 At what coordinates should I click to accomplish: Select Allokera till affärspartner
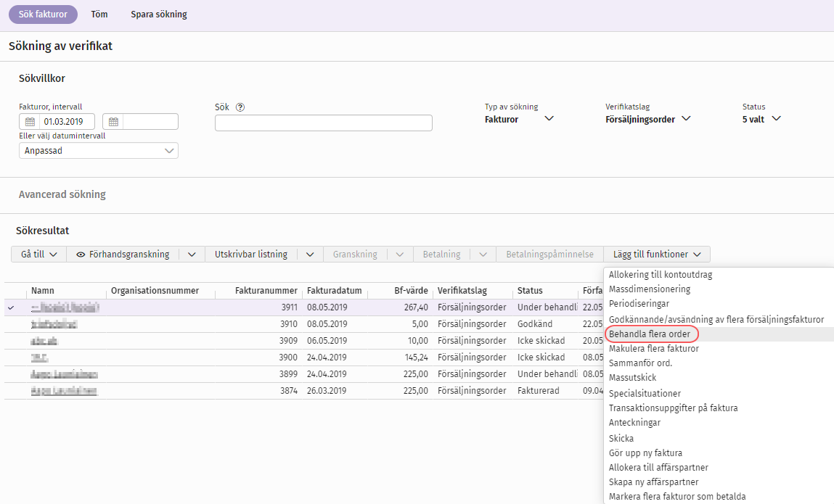[658, 467]
